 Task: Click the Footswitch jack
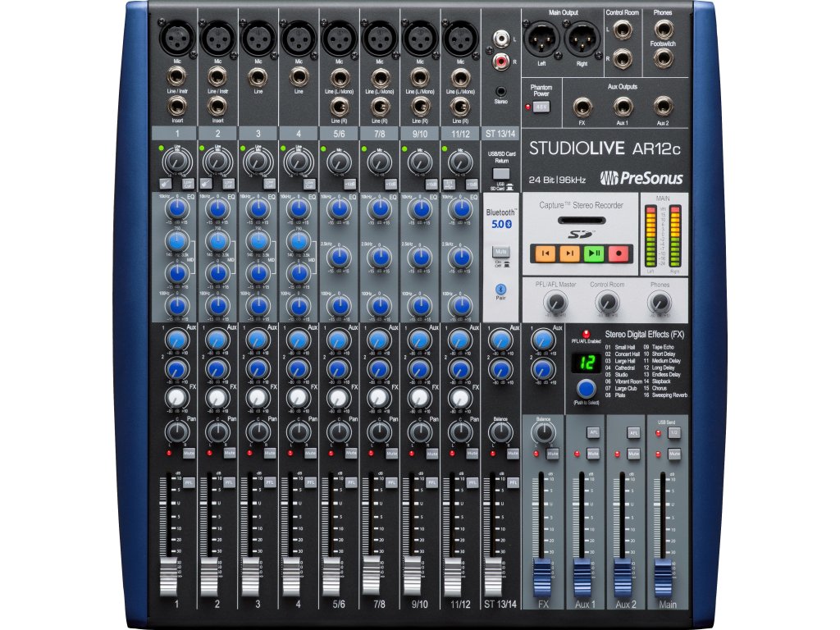[663, 58]
